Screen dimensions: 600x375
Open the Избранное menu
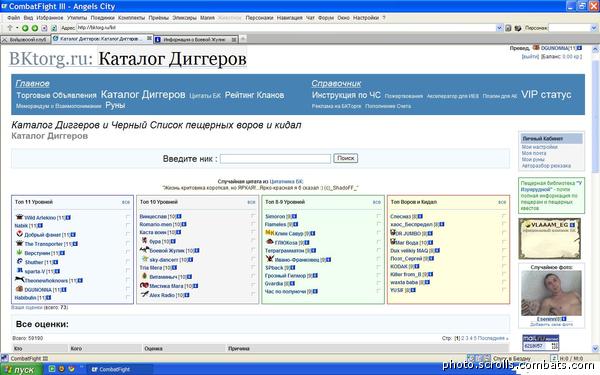point(50,18)
